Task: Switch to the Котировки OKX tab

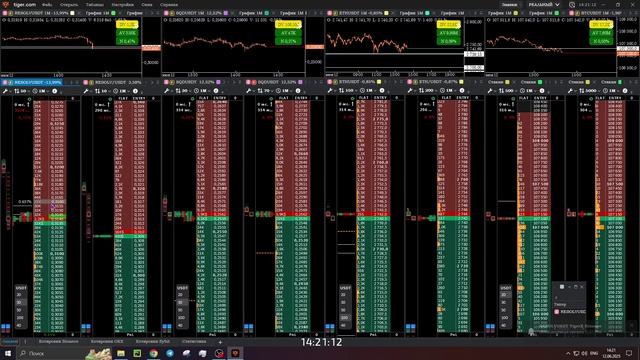Action: coord(107,342)
